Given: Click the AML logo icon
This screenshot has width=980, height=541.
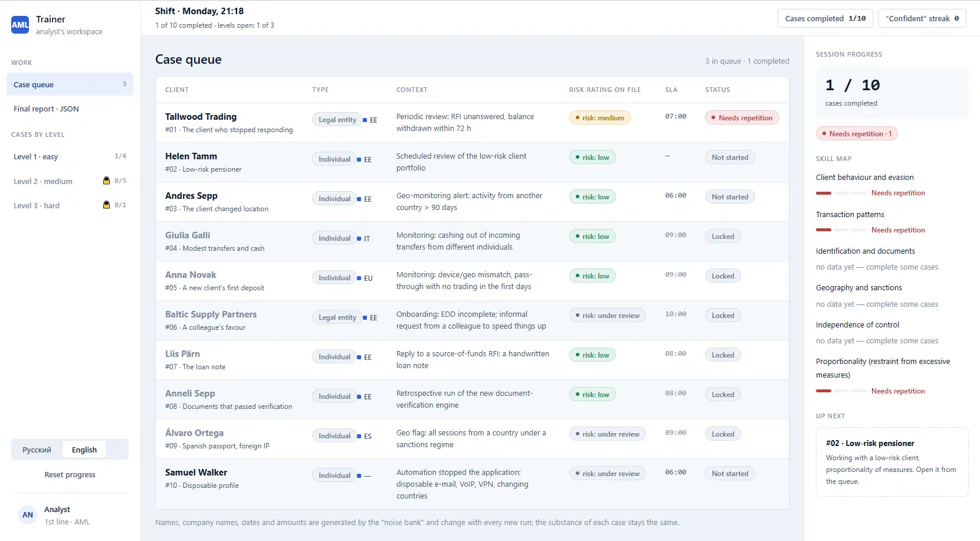Looking at the screenshot, I should click(20, 25).
